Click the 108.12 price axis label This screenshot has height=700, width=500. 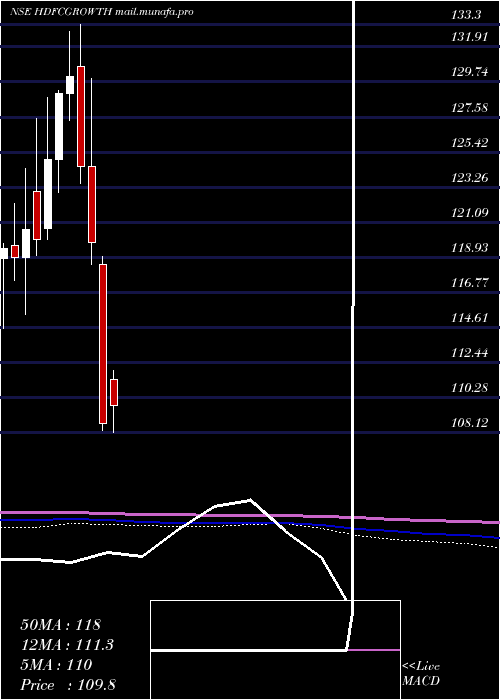point(470,423)
